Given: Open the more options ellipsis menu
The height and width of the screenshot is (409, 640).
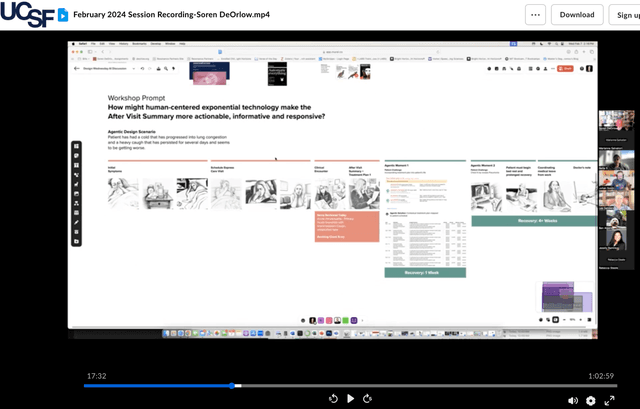Looking at the screenshot, I should click(x=535, y=15).
